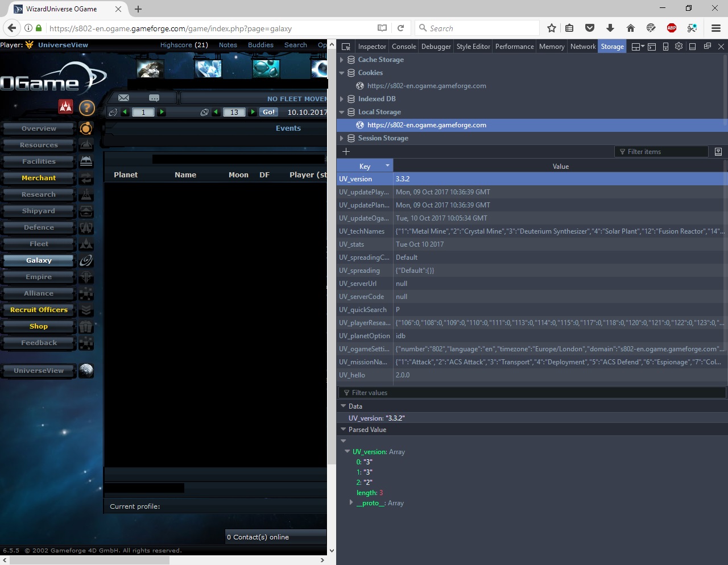Reload the current page
Screen dimensions: 728x565
[400, 28]
